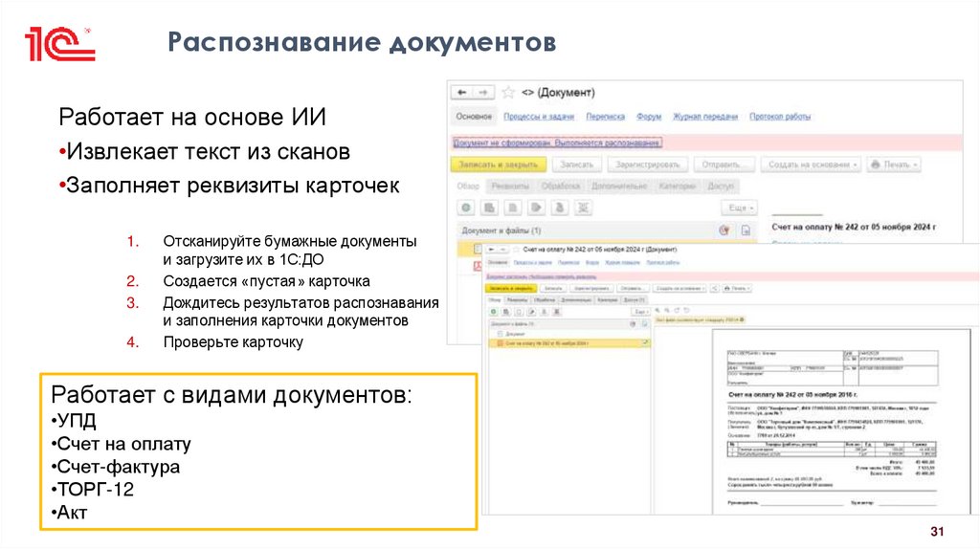Click slide title Распознавание документов
980x549 pixels.
(361, 42)
